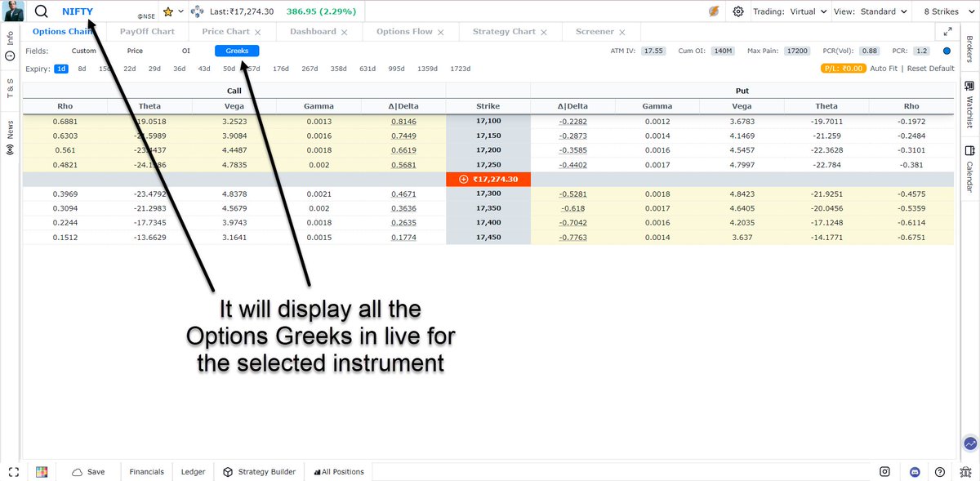Viewport: 980px width, 481px height.
Task: Click call delta 0.8146 link
Action: coord(403,121)
